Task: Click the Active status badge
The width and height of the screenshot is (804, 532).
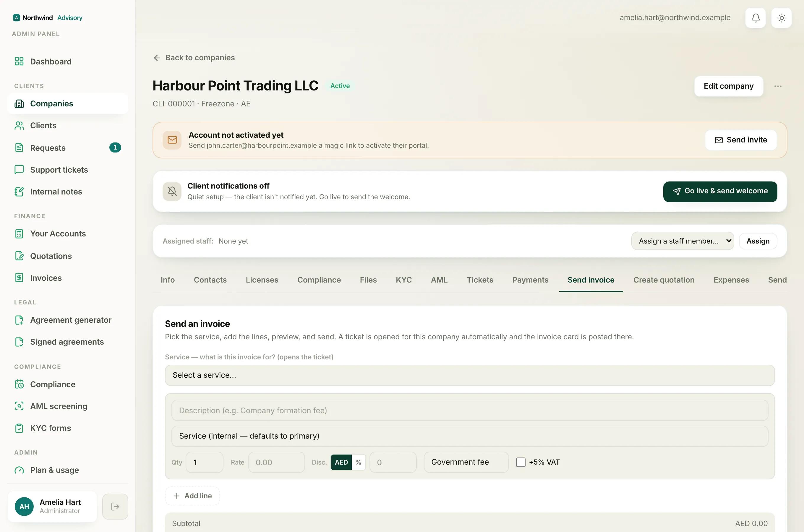Action: coord(340,86)
